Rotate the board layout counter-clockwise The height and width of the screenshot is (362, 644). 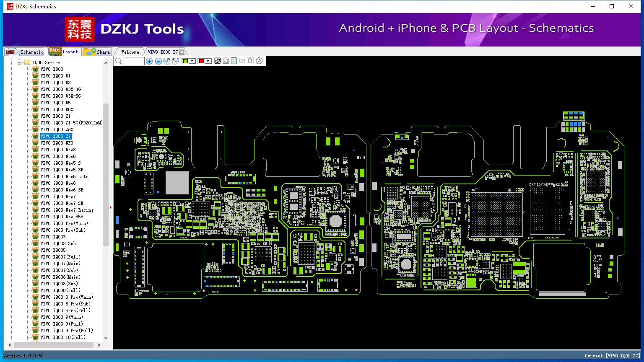pyautogui.click(x=176, y=61)
